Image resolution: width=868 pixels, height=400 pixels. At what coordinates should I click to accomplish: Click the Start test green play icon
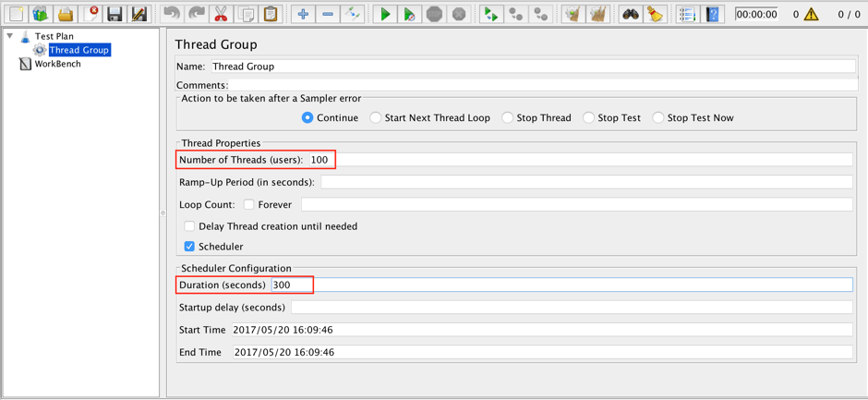[x=385, y=14]
